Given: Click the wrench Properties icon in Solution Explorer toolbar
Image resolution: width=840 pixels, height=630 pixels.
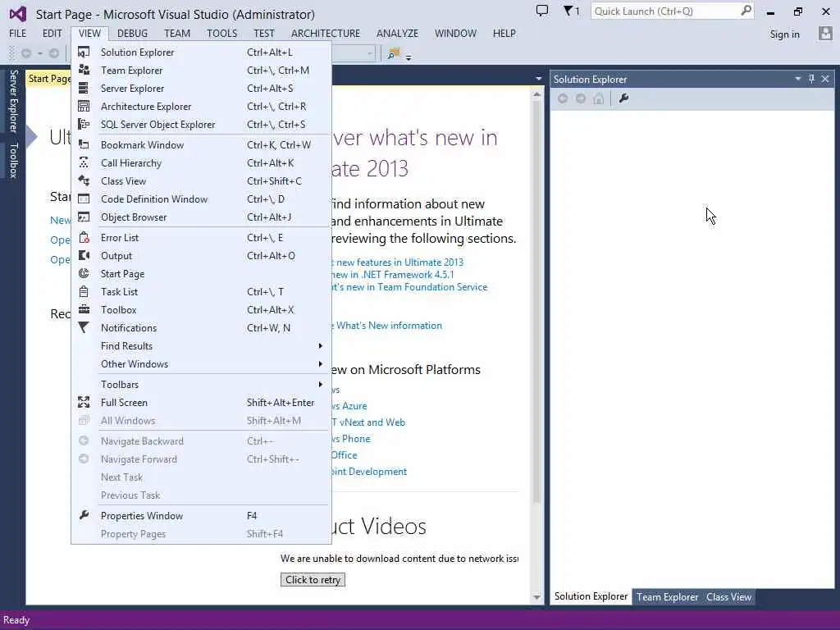Looking at the screenshot, I should 623,98.
